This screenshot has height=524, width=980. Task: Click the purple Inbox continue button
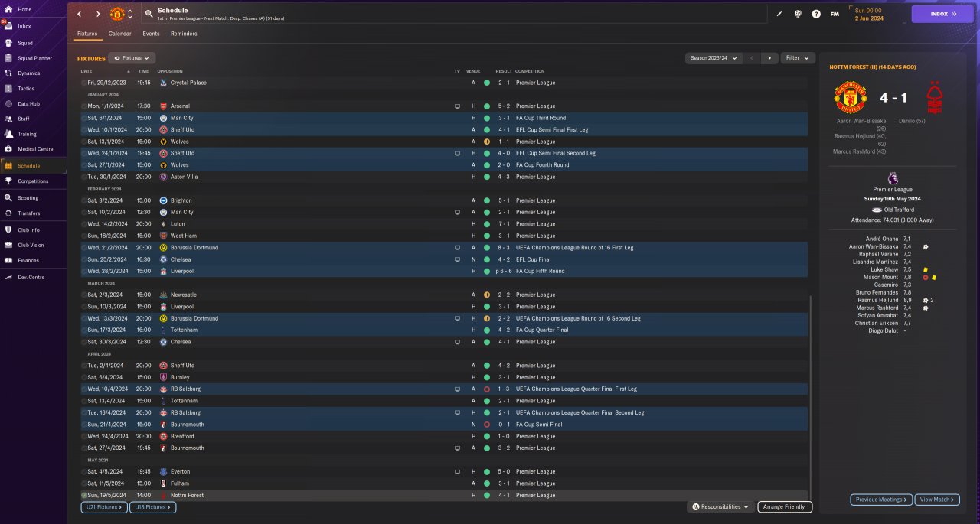pos(942,14)
